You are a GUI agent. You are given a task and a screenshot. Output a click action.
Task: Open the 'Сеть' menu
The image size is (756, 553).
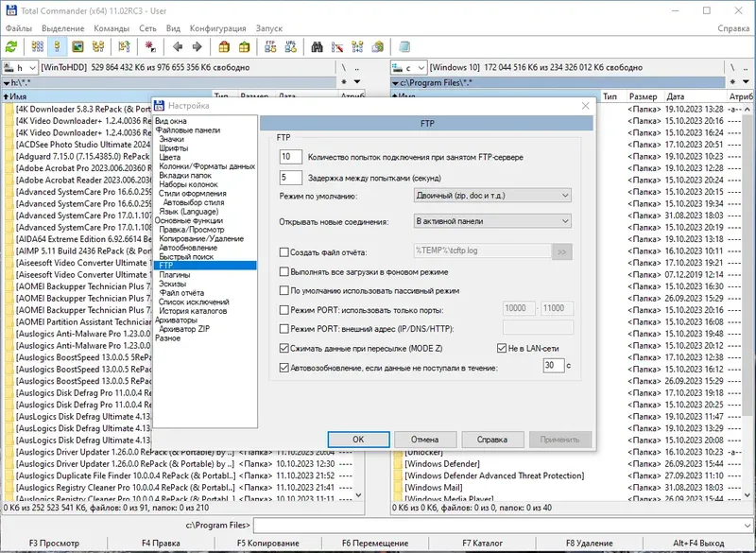[147, 28]
